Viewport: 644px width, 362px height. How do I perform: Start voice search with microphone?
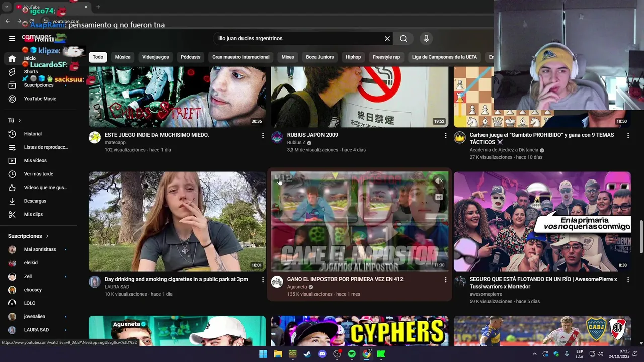point(426,39)
